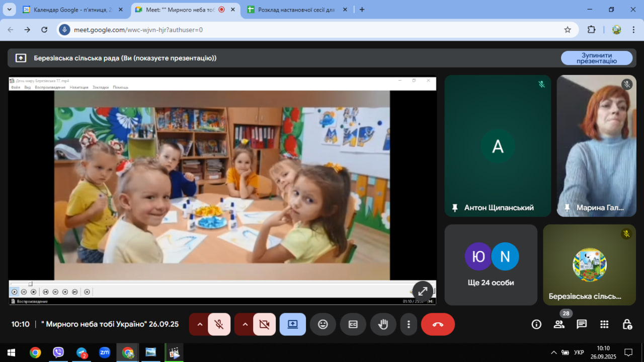Expand presentation to full screen
This screenshot has height=362, width=644.
point(423,291)
